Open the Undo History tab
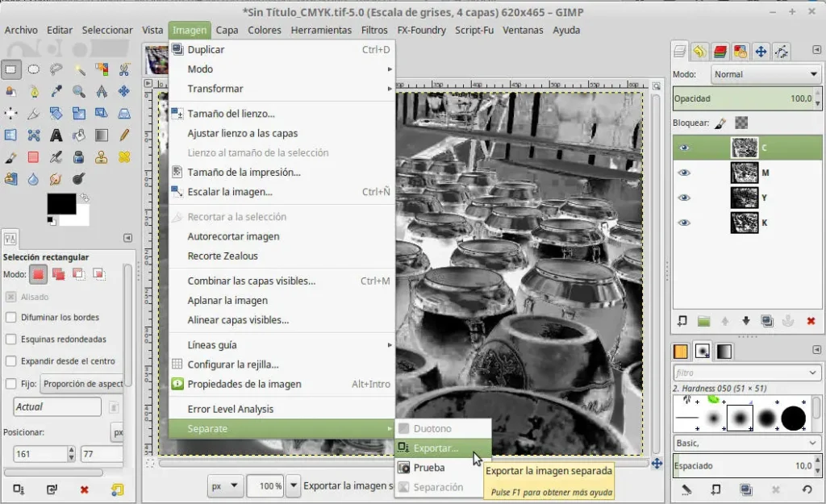Screen dimensions: 826x504 click(x=699, y=51)
